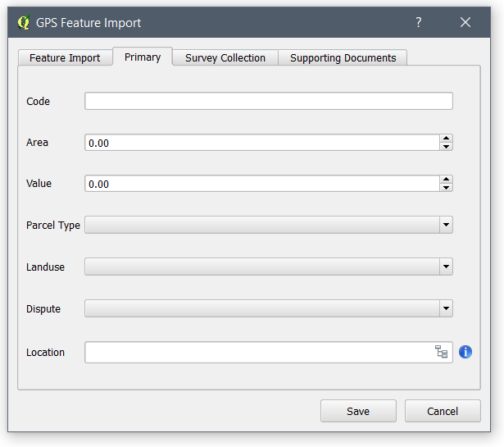Open the location tree browser icon
This screenshot has width=504, height=447.
tap(441, 352)
